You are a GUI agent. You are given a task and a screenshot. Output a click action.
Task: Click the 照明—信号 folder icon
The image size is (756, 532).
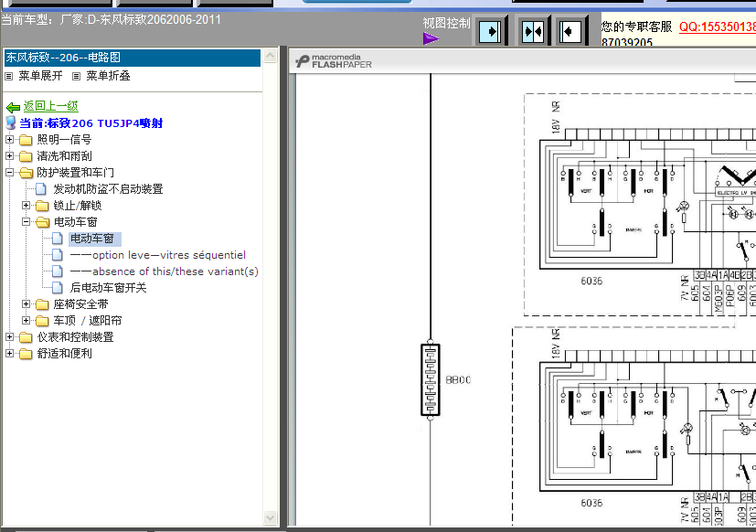[x=26, y=140]
